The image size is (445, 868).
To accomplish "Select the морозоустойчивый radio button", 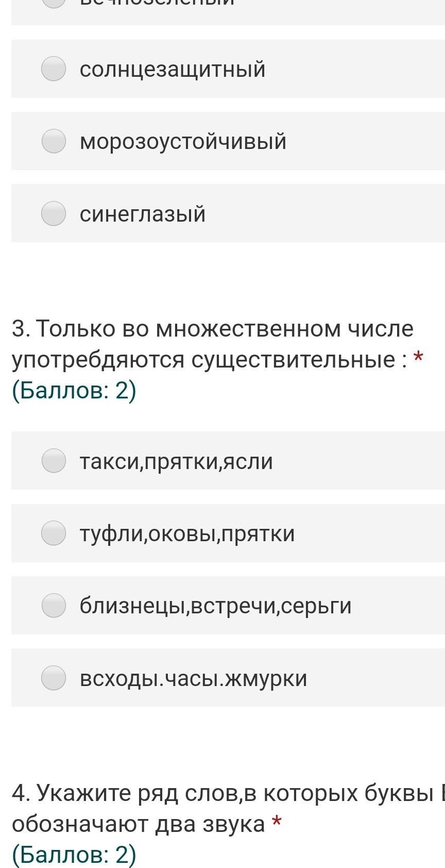I will [54, 141].
